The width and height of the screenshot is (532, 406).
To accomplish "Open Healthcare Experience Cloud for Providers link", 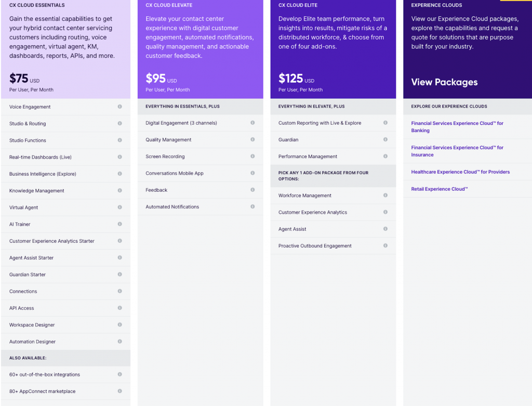I will click(x=460, y=172).
